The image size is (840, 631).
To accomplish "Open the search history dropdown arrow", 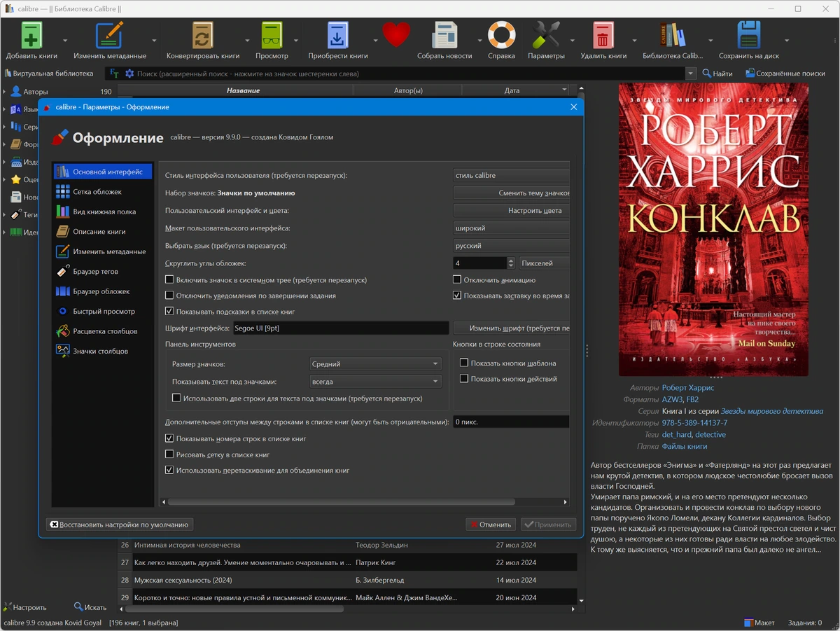I will tap(691, 74).
